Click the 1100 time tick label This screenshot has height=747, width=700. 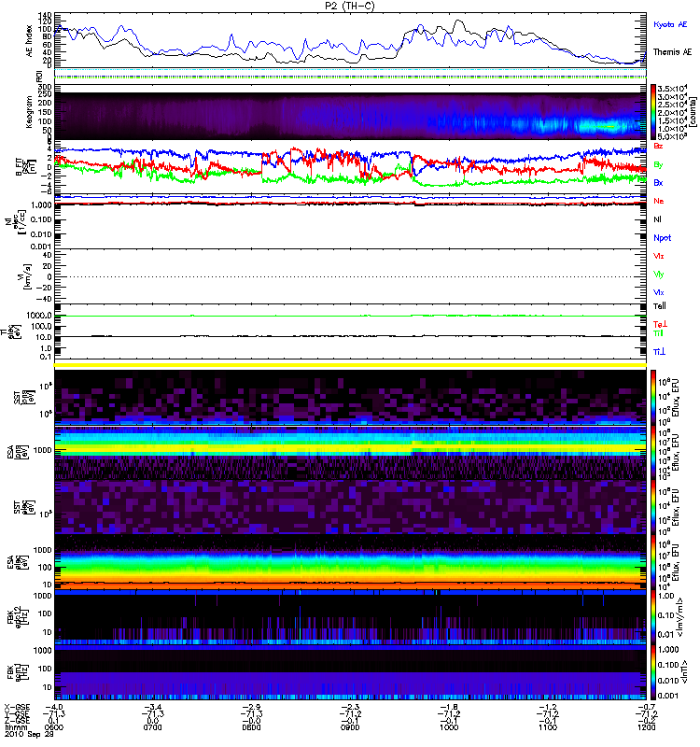click(x=548, y=727)
